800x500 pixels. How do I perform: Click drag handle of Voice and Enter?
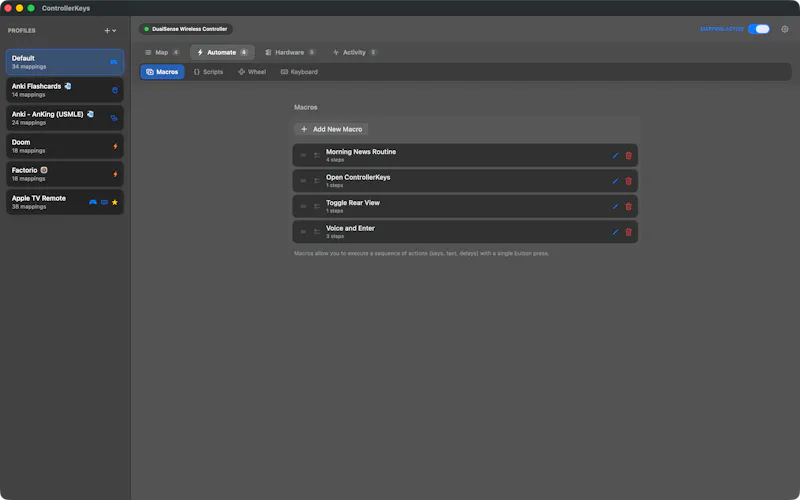303,232
